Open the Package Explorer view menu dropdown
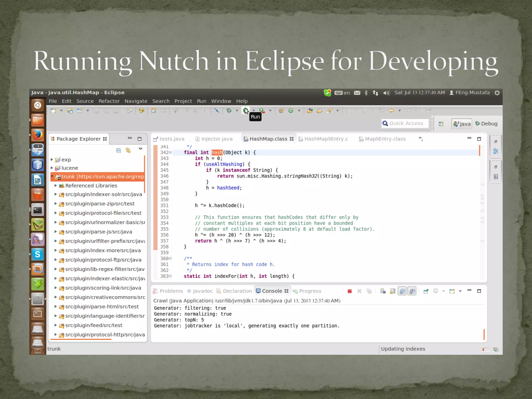Screen dimensions: 532x399 tap(141, 149)
